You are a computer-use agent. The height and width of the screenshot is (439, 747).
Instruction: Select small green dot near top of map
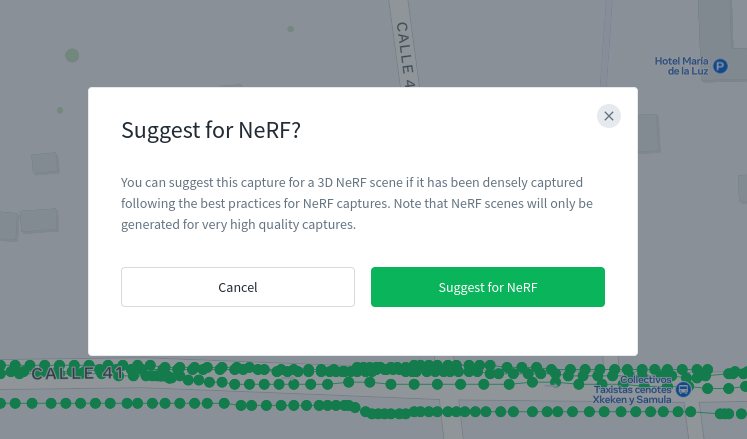(x=291, y=29)
